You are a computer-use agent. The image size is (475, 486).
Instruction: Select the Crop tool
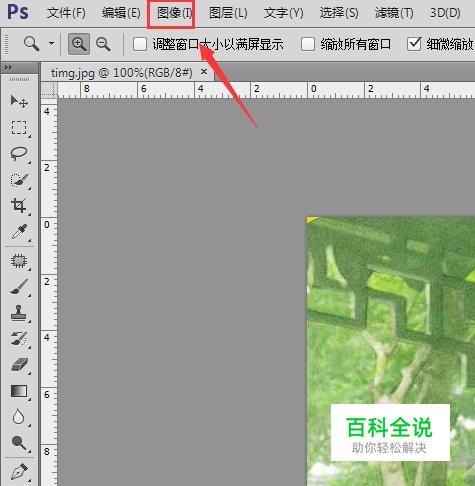coord(19,206)
